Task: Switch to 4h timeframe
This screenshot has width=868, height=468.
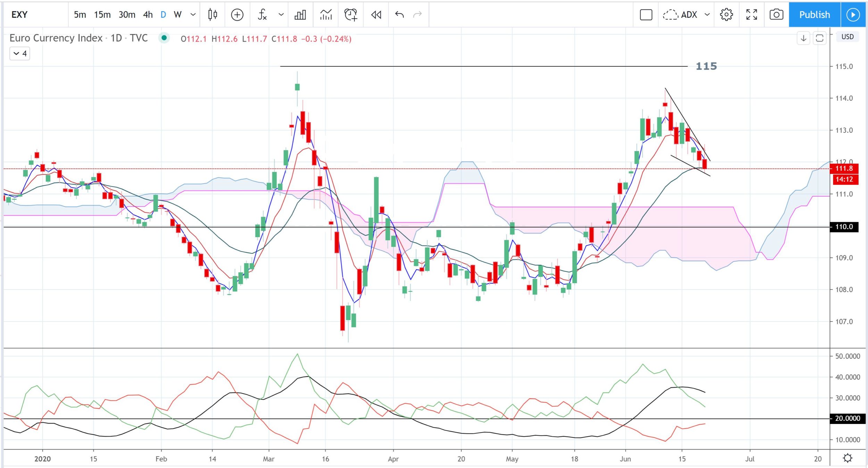Action: (x=148, y=15)
